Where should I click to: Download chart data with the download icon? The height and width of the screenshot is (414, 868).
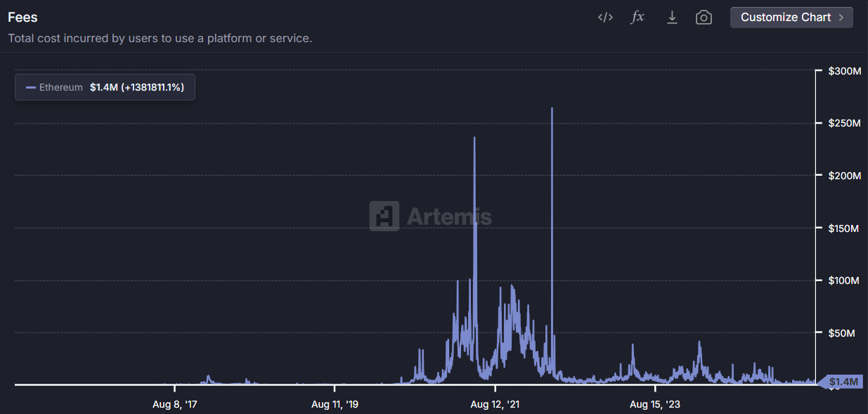[x=672, y=18]
